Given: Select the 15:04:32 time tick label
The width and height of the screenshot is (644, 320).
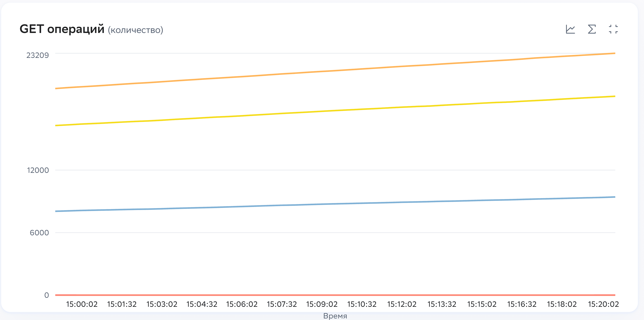Looking at the screenshot, I should (x=202, y=304).
